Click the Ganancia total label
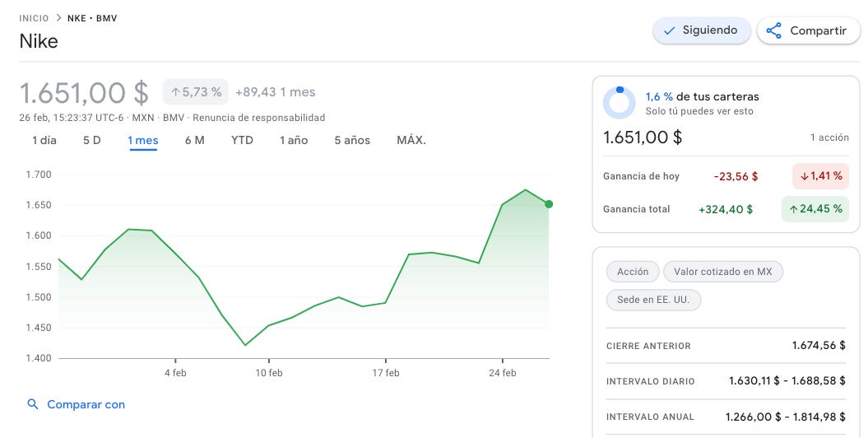 click(637, 209)
